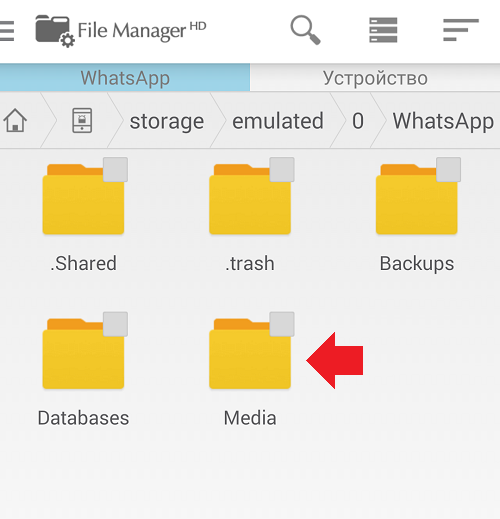Image resolution: width=500 pixels, height=519 pixels.
Task: Open search with magnifying glass icon
Action: pyautogui.click(x=305, y=30)
